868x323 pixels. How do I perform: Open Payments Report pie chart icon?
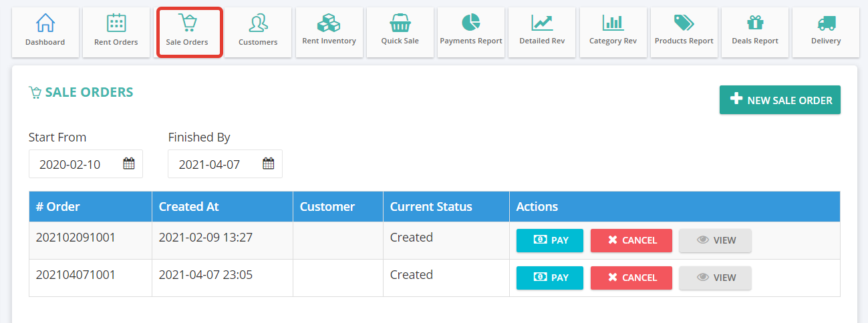[471, 22]
